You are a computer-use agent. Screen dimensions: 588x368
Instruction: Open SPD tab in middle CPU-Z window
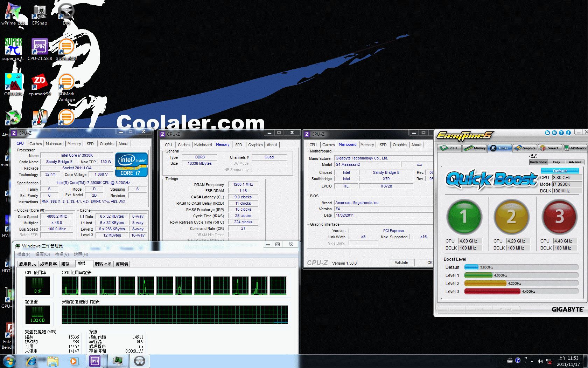point(239,145)
